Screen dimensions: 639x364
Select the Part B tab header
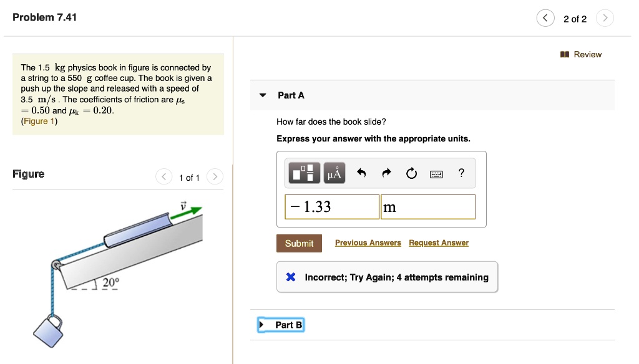(288, 324)
